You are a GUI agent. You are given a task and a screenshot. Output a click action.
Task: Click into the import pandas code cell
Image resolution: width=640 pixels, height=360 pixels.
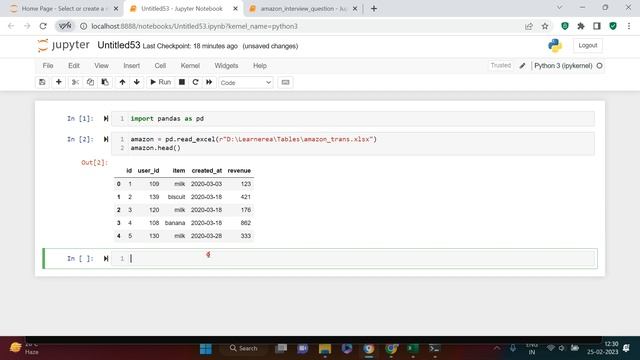353,119
